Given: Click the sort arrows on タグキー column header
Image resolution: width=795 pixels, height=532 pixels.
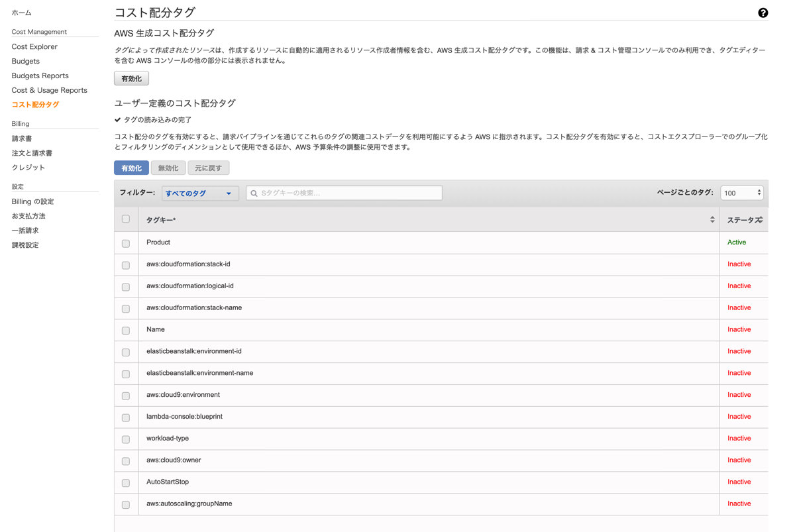Looking at the screenshot, I should point(711,219).
